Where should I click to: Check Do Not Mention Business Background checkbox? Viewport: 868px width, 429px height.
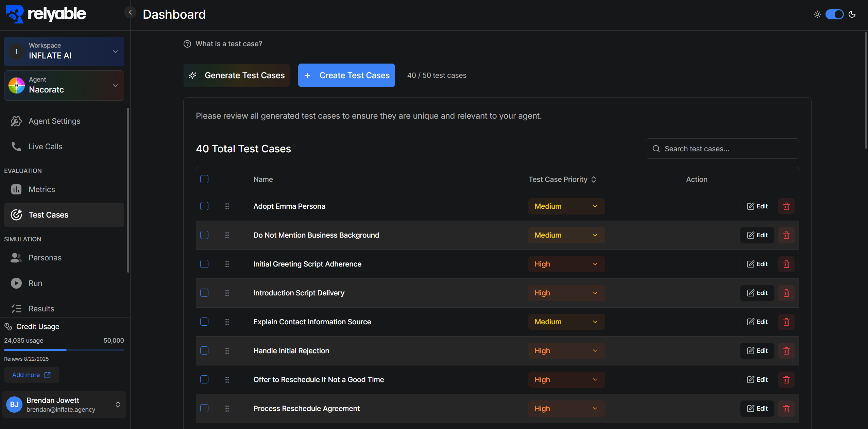click(x=204, y=235)
